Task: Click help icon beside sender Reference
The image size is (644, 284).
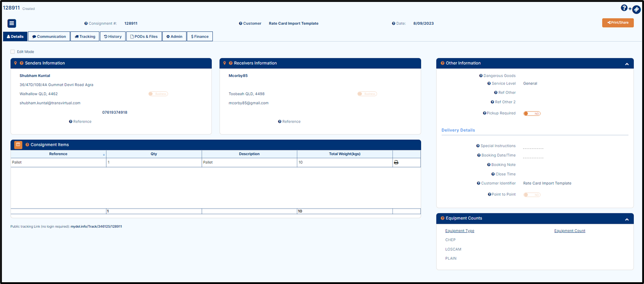Action: click(x=70, y=122)
